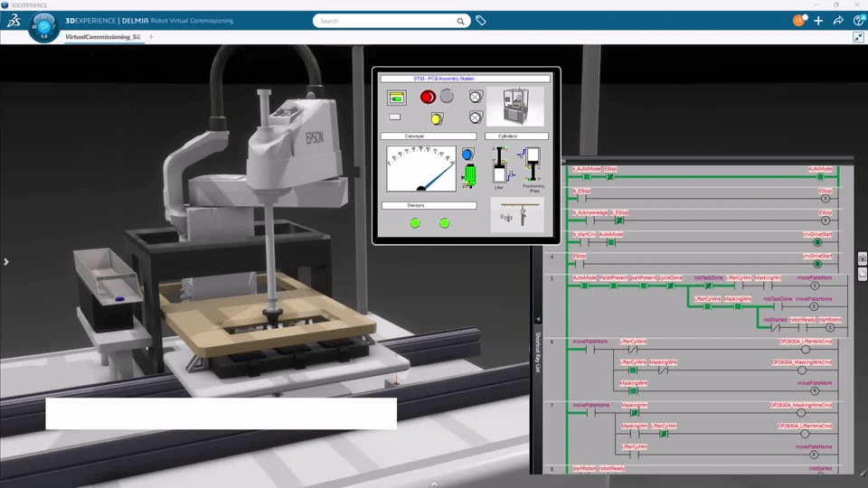The width and height of the screenshot is (868, 488).
Task: Toggle the cycleDone contact
Action: 670,286
